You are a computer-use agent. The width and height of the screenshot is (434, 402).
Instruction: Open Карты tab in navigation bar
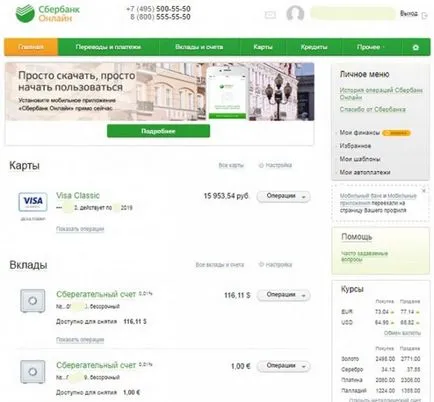[263, 47]
